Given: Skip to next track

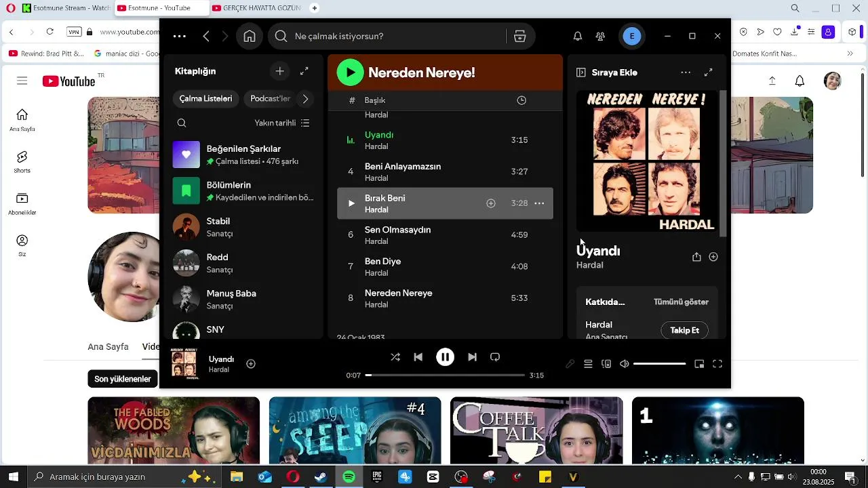Looking at the screenshot, I should point(472,357).
